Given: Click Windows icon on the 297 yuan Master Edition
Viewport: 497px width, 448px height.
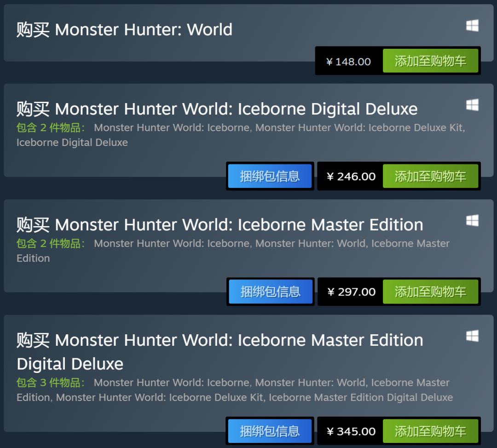Looking at the screenshot, I should click(x=472, y=221).
